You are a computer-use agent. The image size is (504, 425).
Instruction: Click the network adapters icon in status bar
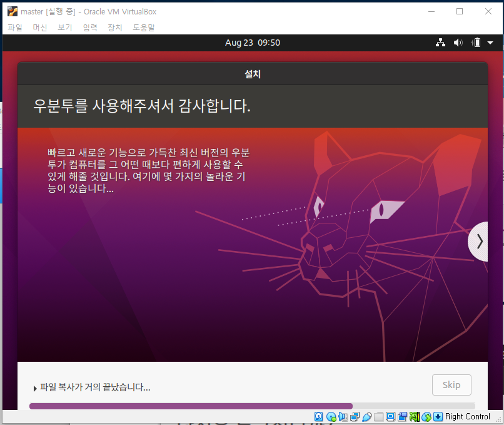[355, 417]
